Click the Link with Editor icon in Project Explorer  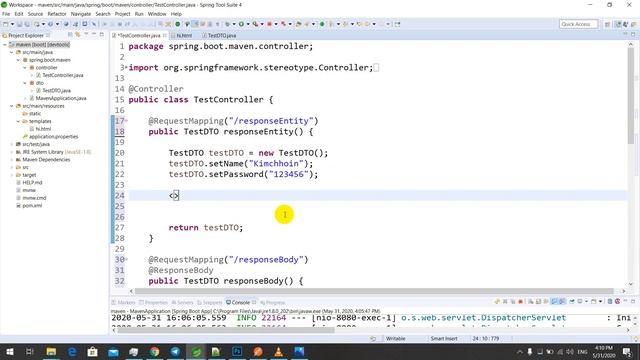[x=78, y=35]
